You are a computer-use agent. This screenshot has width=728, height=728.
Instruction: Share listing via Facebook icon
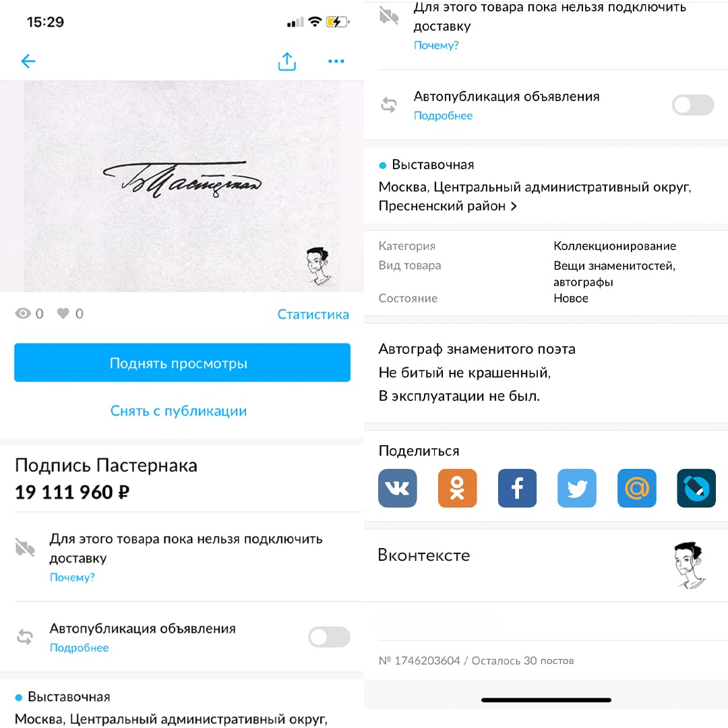pyautogui.click(x=517, y=488)
